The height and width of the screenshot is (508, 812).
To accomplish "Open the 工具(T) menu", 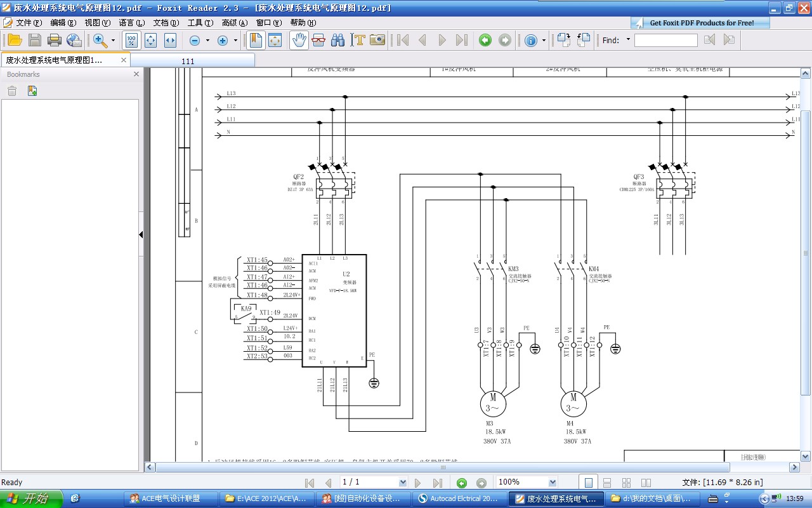I will (x=199, y=22).
